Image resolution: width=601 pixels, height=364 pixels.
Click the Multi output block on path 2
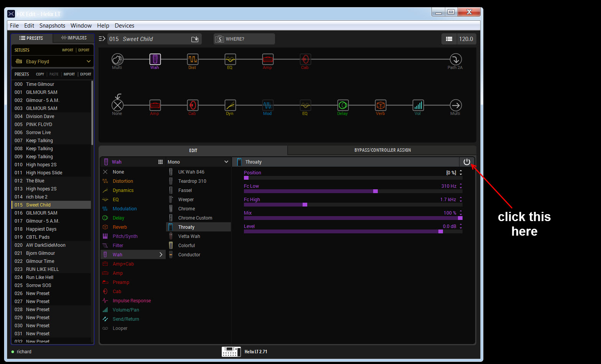click(455, 105)
